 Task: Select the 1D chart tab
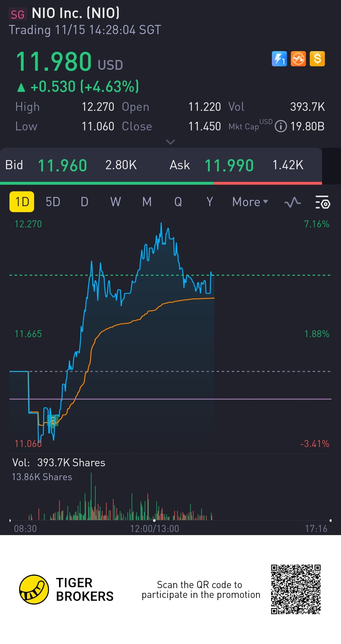coord(22,202)
